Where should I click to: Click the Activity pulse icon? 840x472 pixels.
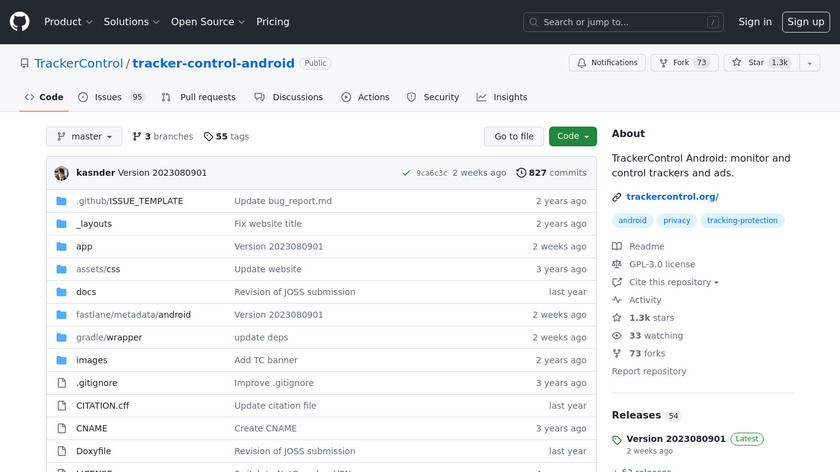point(617,300)
